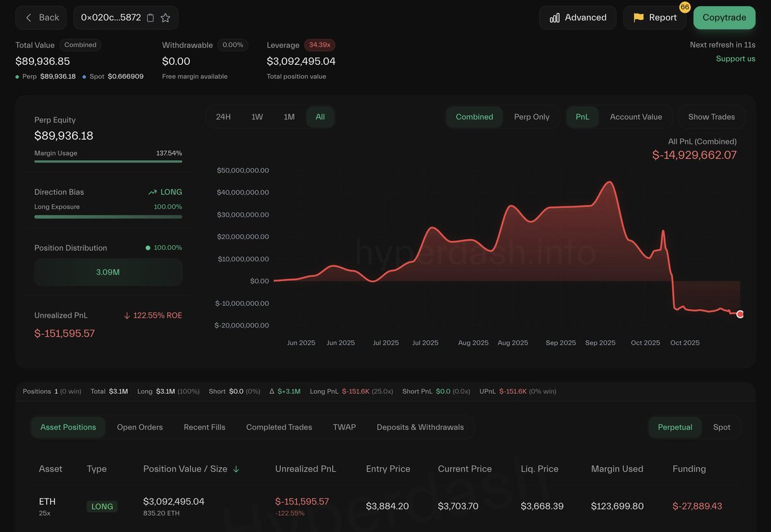Copy the wallet address with clipboard icon

[x=150, y=18]
